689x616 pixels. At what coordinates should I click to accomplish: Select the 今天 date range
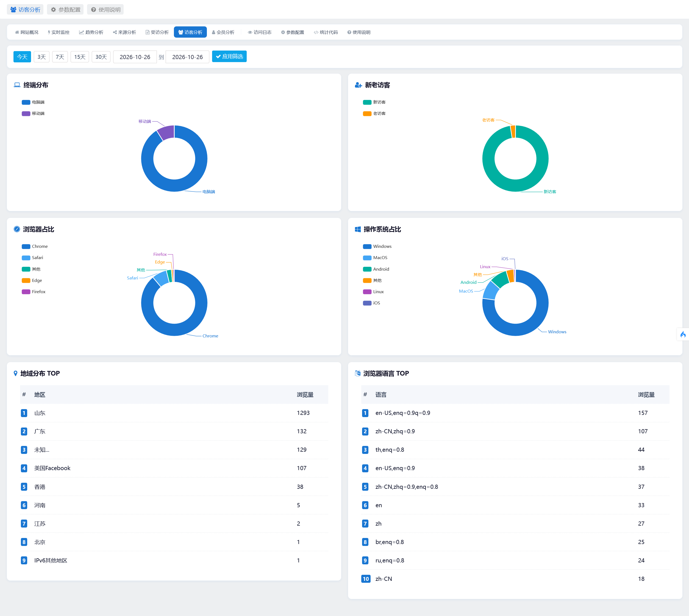click(22, 57)
